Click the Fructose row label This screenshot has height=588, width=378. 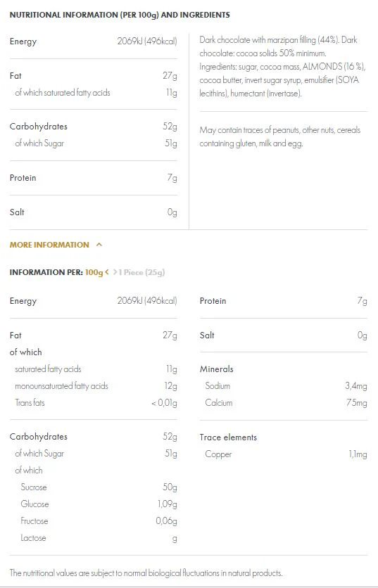click(x=34, y=521)
